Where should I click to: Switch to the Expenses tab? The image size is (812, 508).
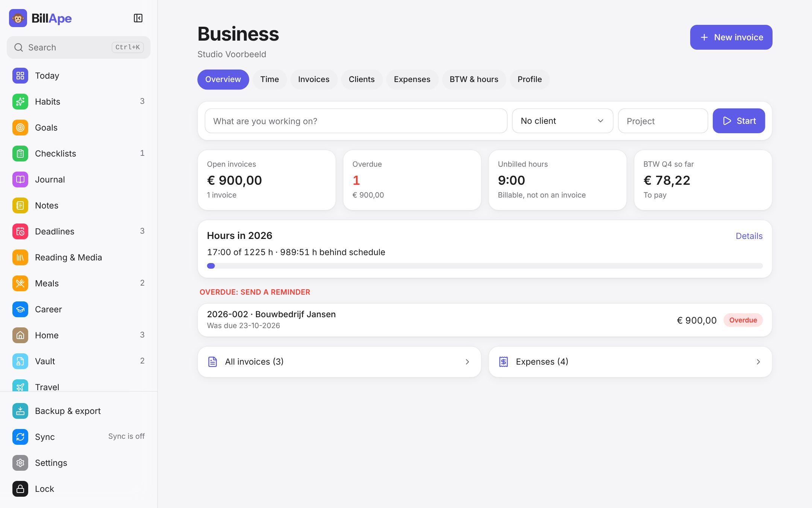coord(412,79)
